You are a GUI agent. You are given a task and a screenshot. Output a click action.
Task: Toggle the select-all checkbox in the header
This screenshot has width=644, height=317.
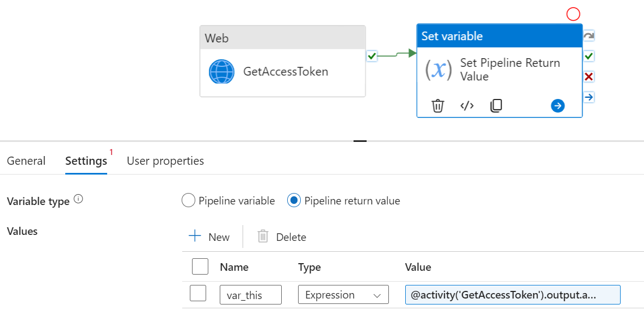pyautogui.click(x=200, y=266)
